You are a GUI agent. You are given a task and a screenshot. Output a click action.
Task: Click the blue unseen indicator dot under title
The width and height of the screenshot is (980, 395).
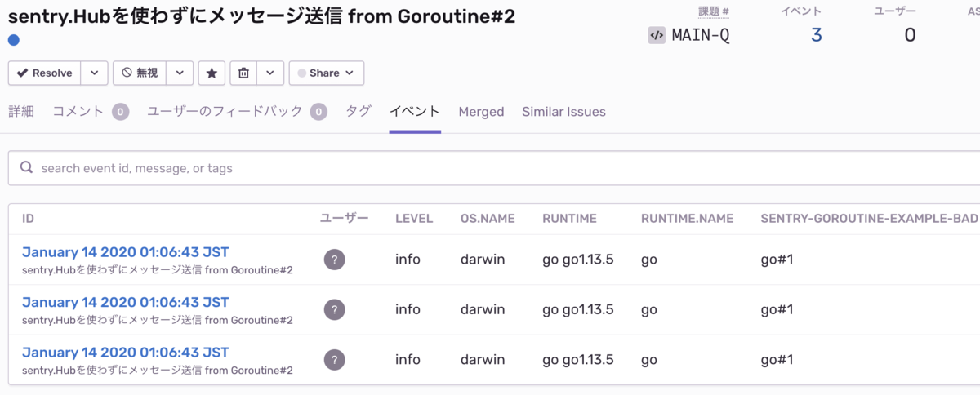pyautogui.click(x=14, y=40)
